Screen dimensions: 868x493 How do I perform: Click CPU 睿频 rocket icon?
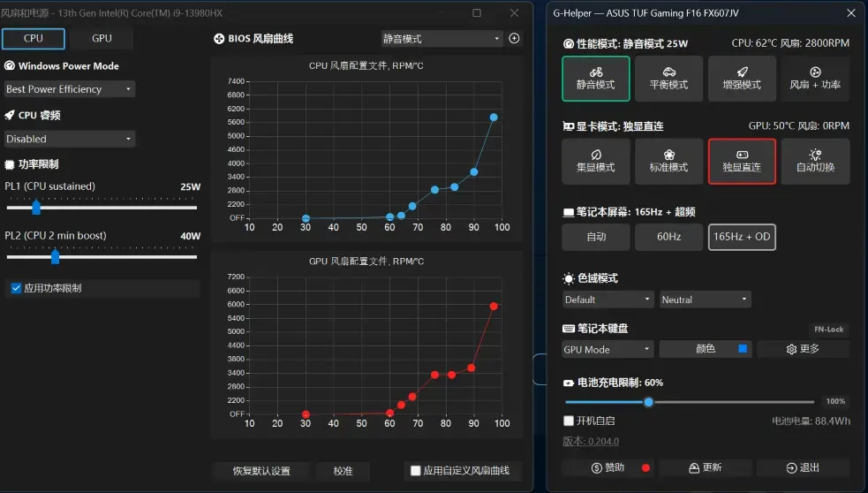(10, 115)
